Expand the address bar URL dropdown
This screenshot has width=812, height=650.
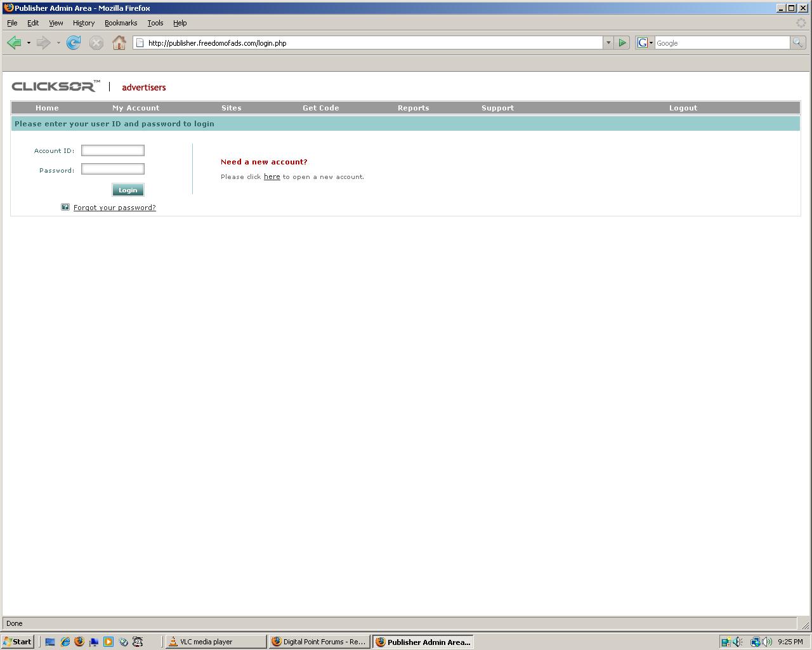tap(608, 43)
